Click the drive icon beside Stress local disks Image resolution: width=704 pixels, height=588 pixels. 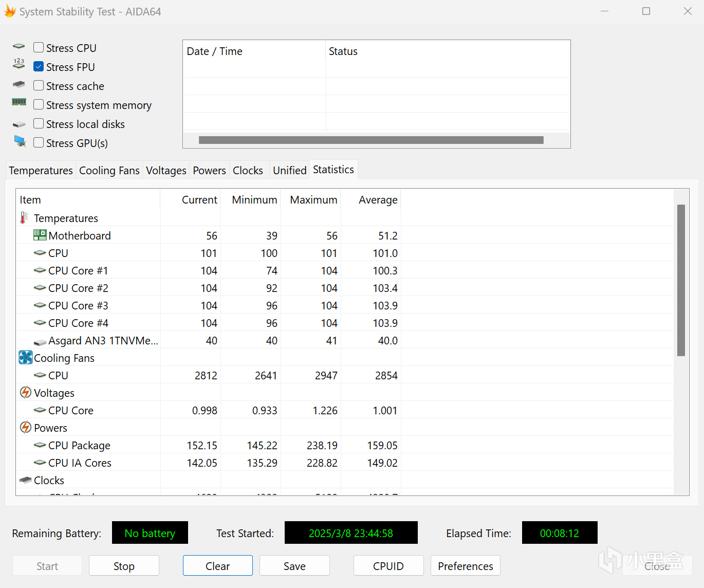pyautogui.click(x=19, y=124)
